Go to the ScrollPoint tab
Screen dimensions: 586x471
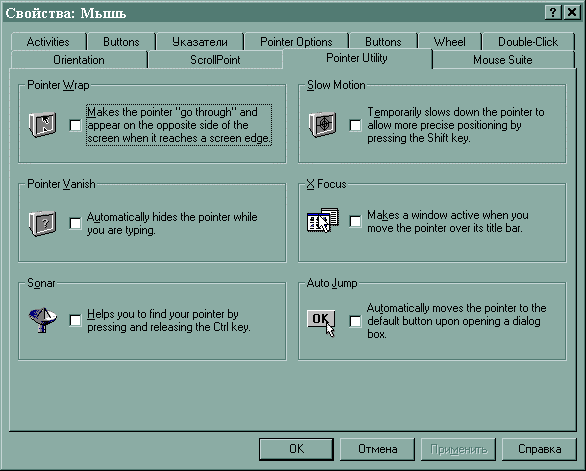tap(215, 60)
